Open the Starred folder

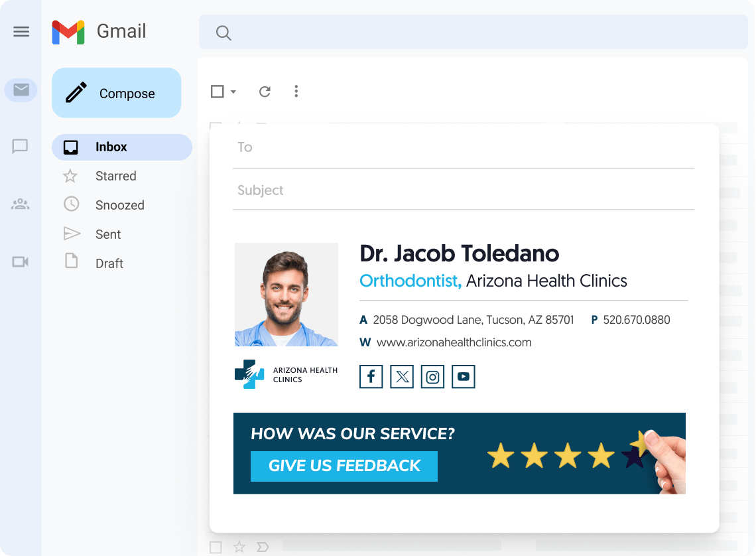(115, 176)
